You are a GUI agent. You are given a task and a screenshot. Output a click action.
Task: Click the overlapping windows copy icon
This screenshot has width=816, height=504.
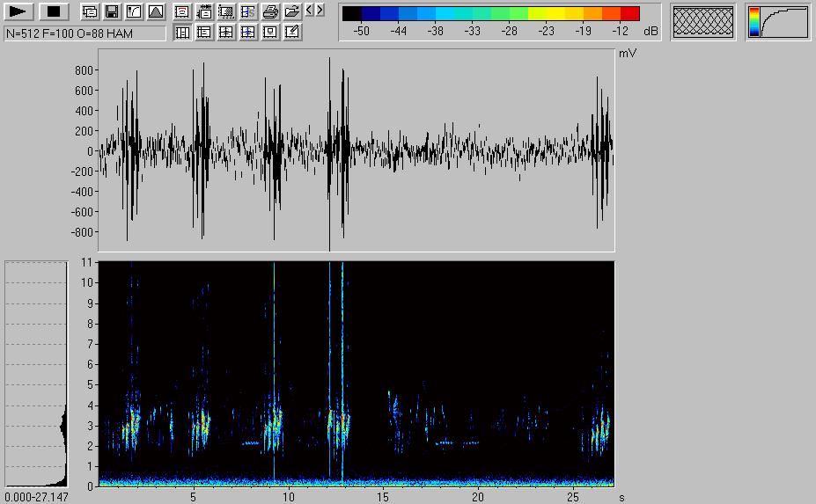[90, 12]
